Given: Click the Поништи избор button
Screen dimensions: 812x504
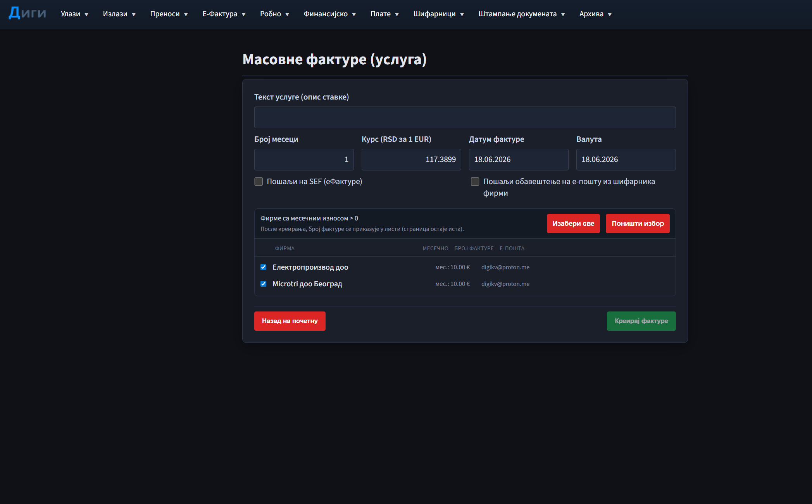Looking at the screenshot, I should (x=638, y=224).
